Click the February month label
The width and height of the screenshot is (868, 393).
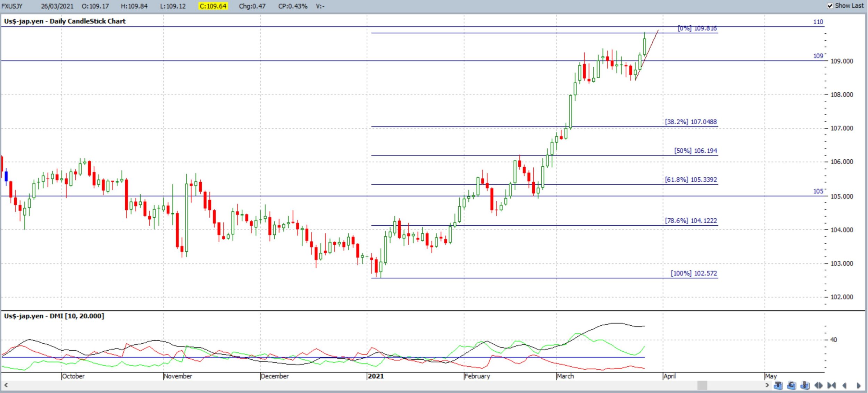click(x=477, y=376)
